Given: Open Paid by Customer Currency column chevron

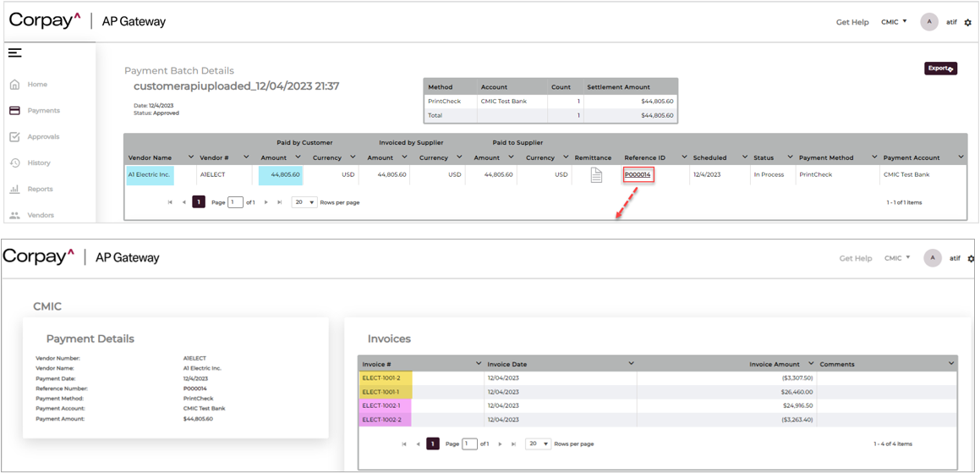Looking at the screenshot, I should pos(353,157).
